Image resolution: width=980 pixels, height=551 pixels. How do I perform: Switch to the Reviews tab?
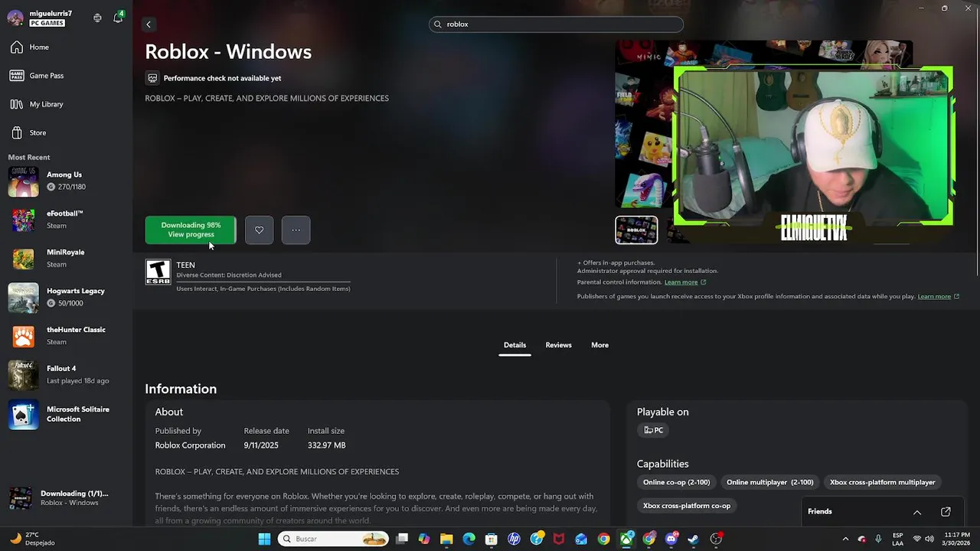pos(558,345)
